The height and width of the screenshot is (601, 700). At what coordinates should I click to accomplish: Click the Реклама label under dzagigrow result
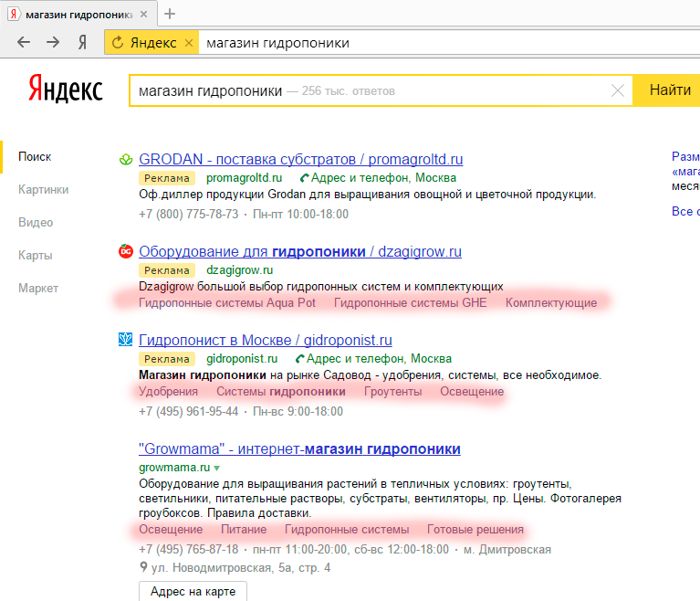[x=167, y=270]
